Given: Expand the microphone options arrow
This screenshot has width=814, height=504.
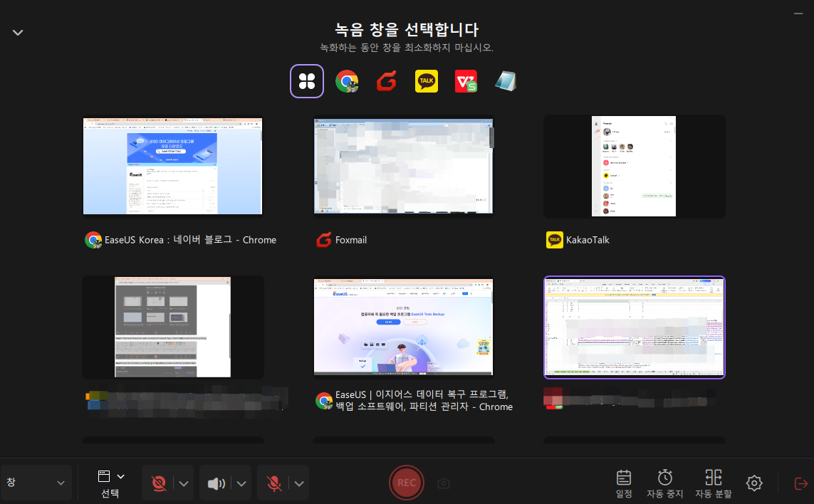Looking at the screenshot, I should (299, 483).
